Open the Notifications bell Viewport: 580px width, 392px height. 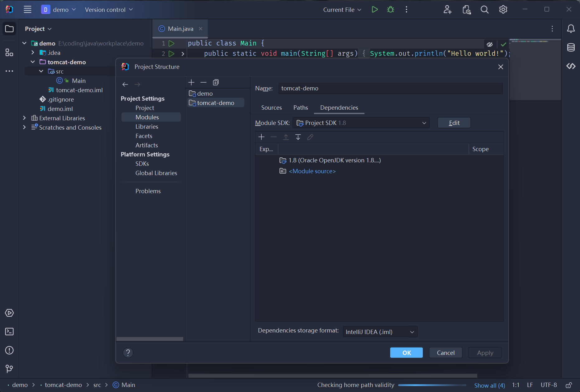[x=571, y=29]
